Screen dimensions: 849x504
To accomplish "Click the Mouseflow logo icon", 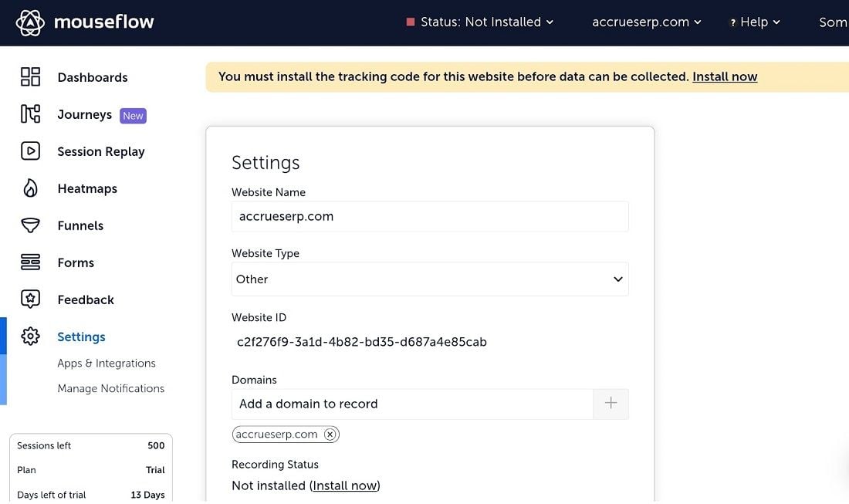I will pyautogui.click(x=30, y=22).
